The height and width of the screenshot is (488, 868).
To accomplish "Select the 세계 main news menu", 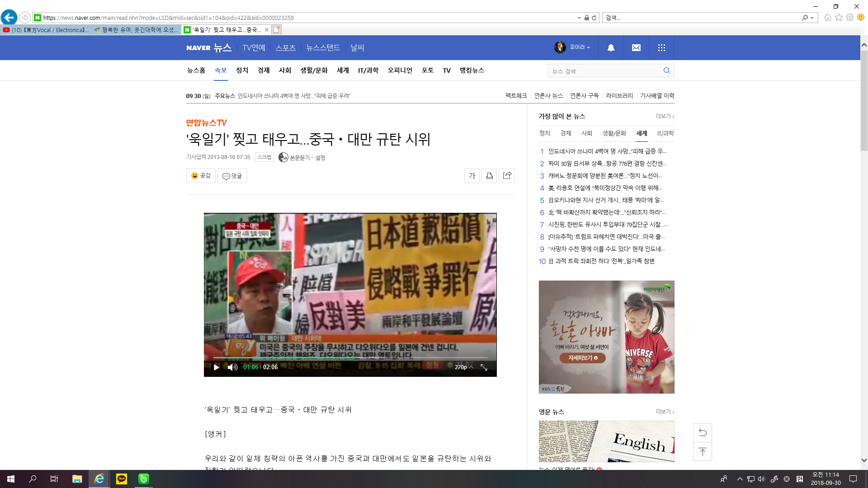I will (x=343, y=70).
